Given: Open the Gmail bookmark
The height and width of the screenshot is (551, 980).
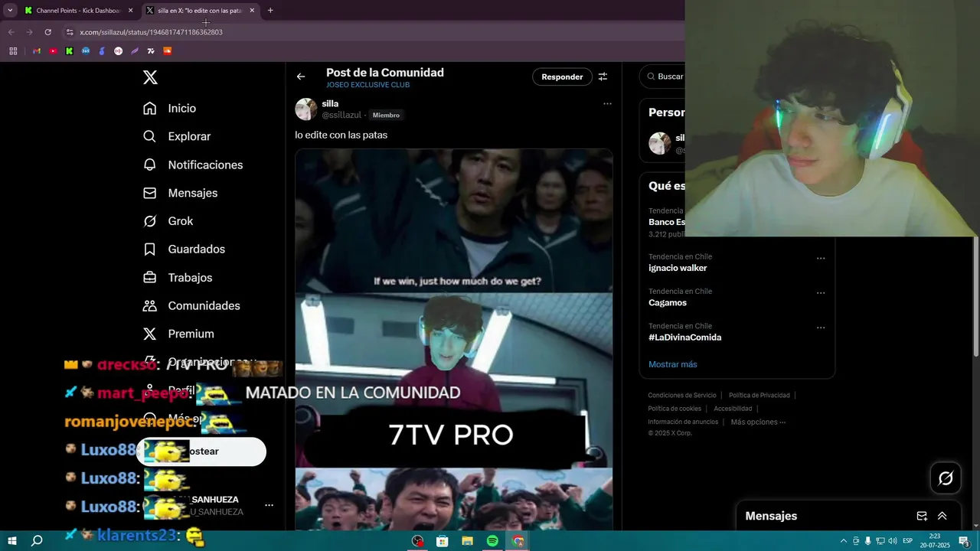Looking at the screenshot, I should (36, 51).
